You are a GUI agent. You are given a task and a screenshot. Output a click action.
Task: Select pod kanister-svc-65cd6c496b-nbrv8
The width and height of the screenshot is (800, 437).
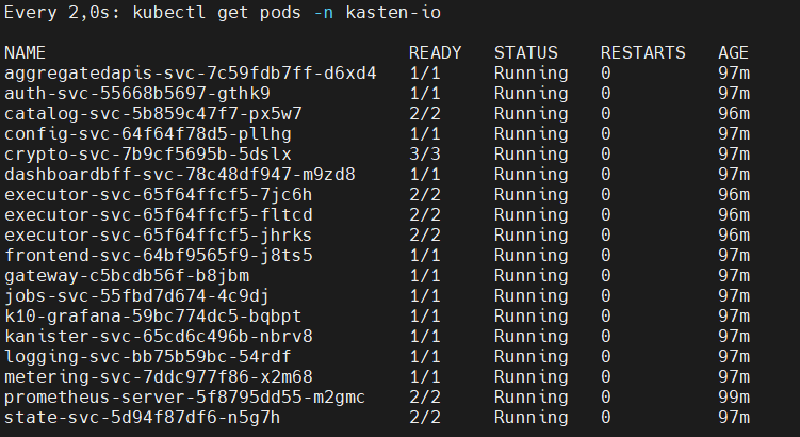158,337
